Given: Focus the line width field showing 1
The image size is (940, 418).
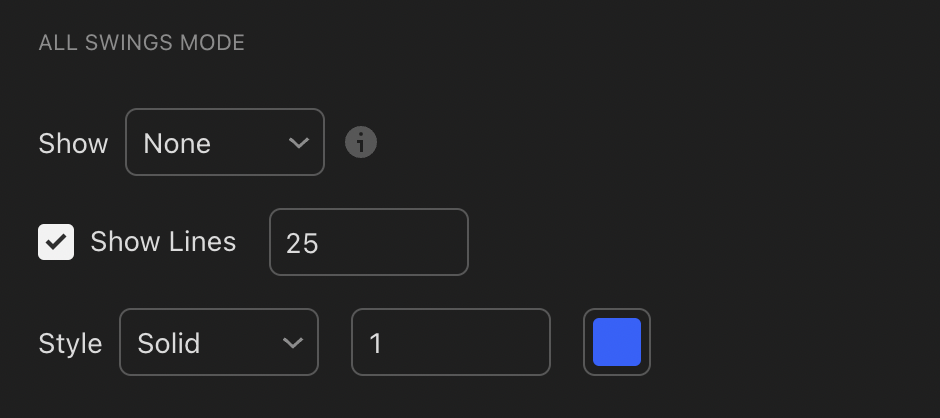Looking at the screenshot, I should click(451, 342).
